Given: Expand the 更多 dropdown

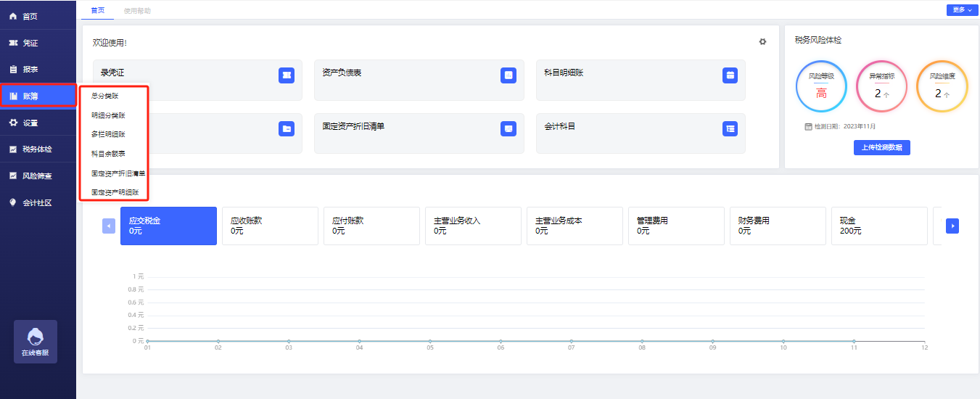Looking at the screenshot, I should pyautogui.click(x=961, y=10).
